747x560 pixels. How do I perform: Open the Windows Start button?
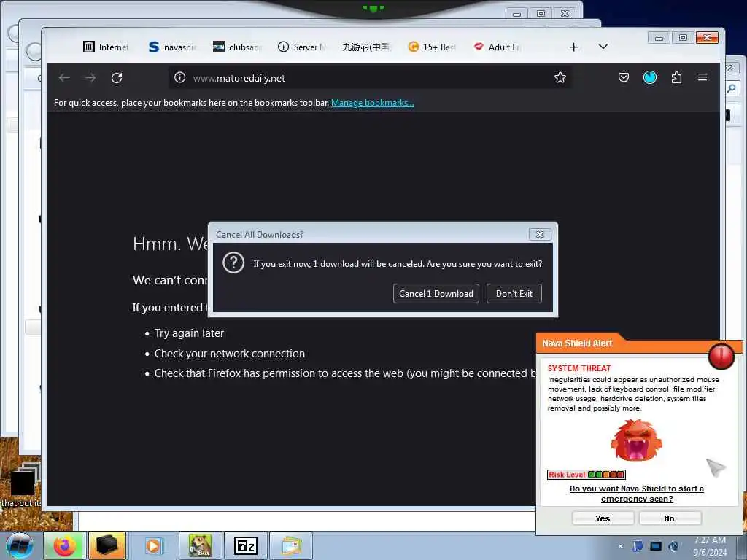click(19, 545)
